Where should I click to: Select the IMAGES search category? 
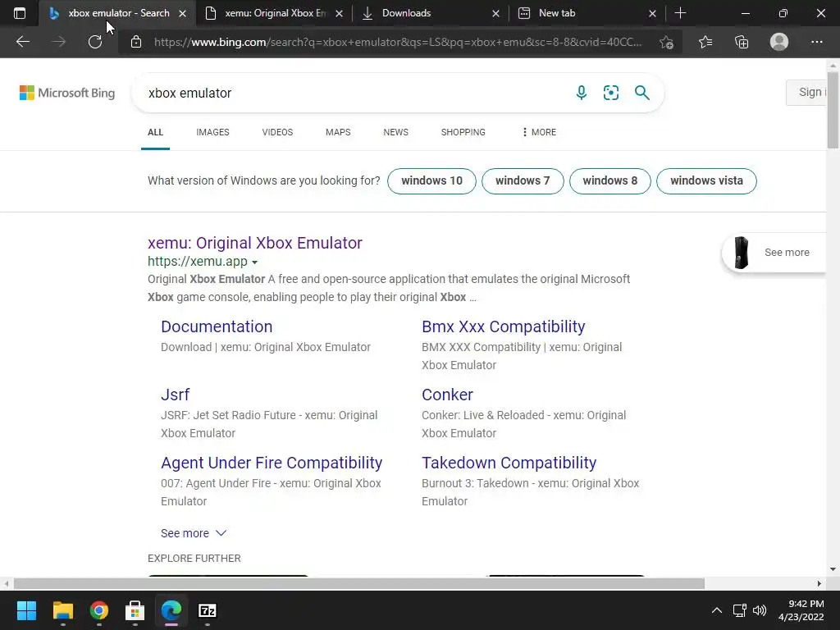point(212,132)
